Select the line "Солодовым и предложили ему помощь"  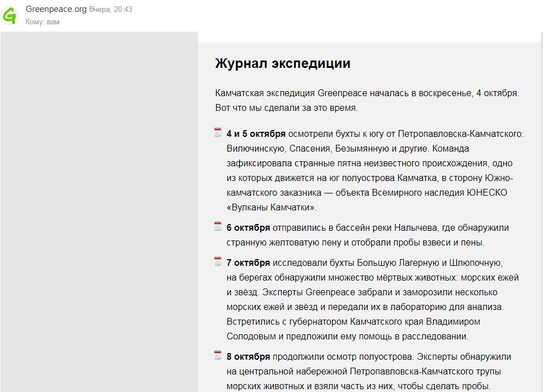(310, 336)
